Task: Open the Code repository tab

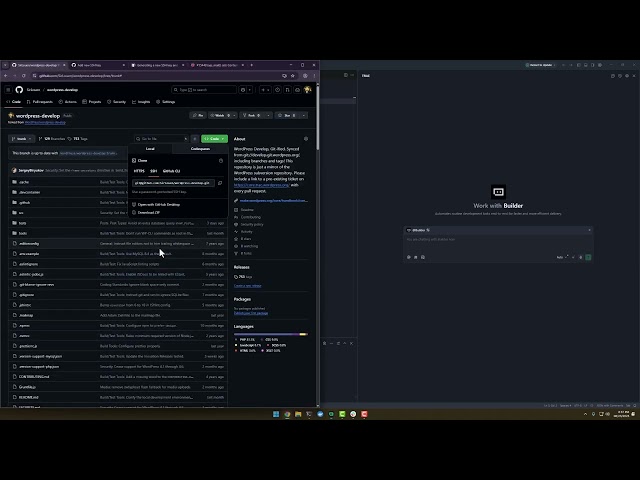Action: coord(13,102)
